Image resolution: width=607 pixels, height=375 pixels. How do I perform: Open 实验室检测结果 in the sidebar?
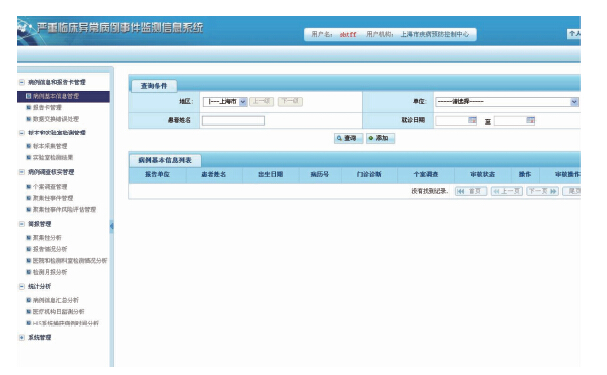tap(53, 158)
